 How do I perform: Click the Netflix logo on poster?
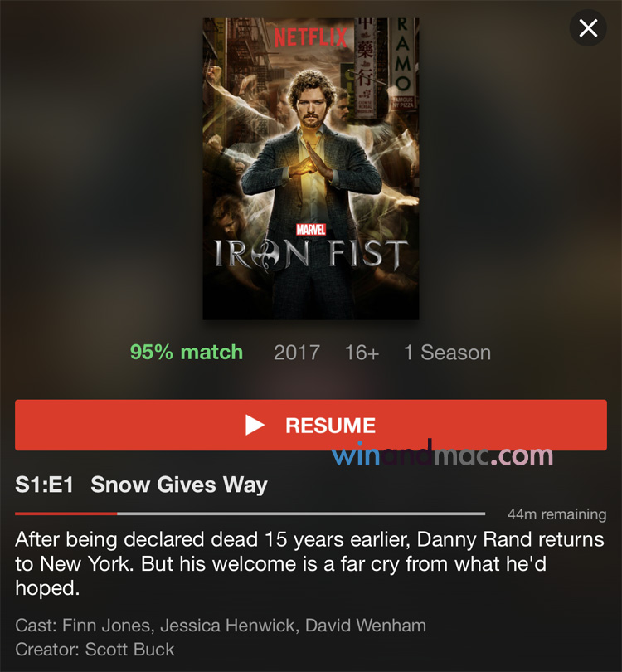click(x=310, y=37)
